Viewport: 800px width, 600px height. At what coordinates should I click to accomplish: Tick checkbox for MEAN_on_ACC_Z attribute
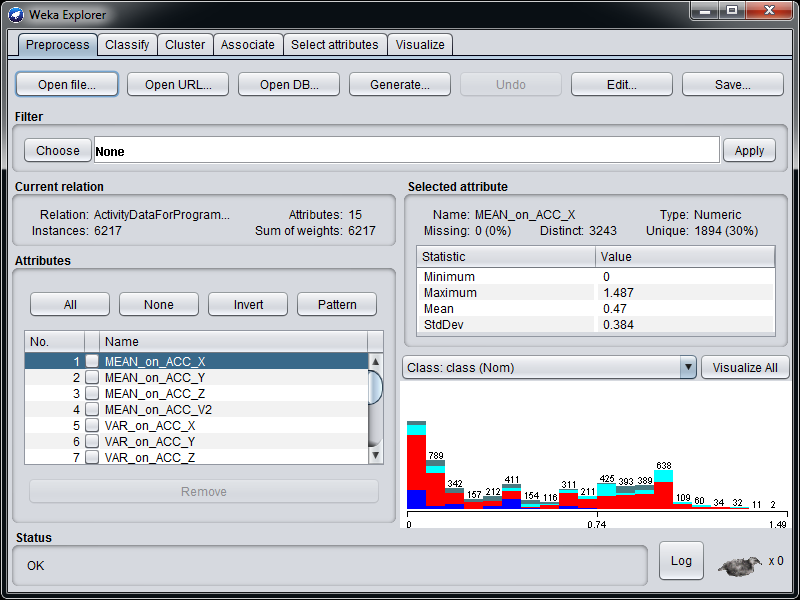[x=92, y=393]
